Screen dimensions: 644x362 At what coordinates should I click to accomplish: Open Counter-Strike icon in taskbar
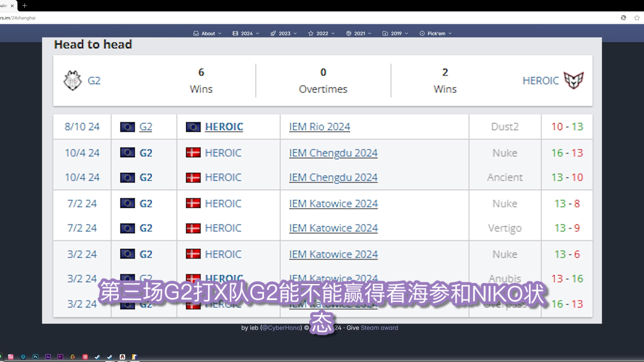[x=135, y=357]
